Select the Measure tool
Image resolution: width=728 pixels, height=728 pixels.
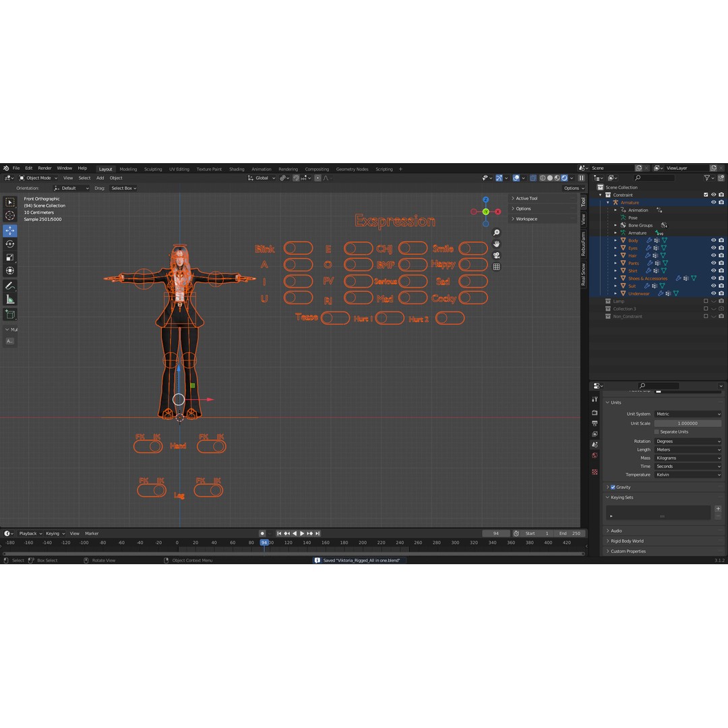click(9, 300)
